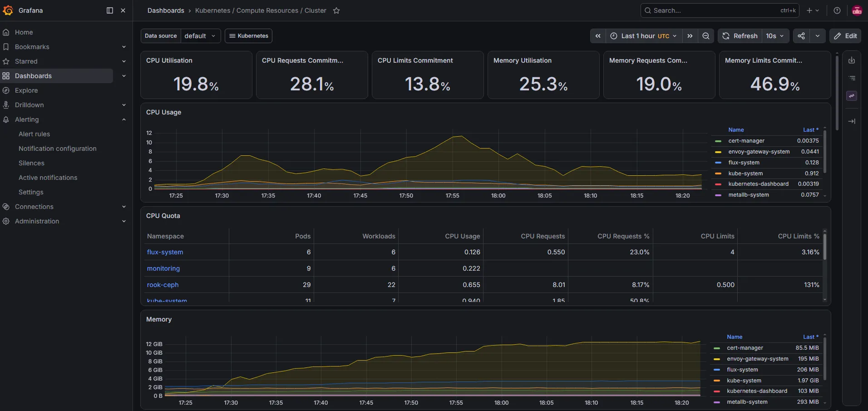Open the 10s refresh interval dropdown
Screen dimensions: 868x411
(x=775, y=36)
